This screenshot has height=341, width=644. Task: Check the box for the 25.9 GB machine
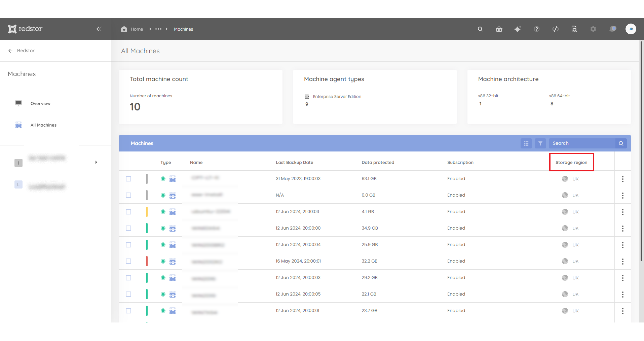tap(128, 245)
